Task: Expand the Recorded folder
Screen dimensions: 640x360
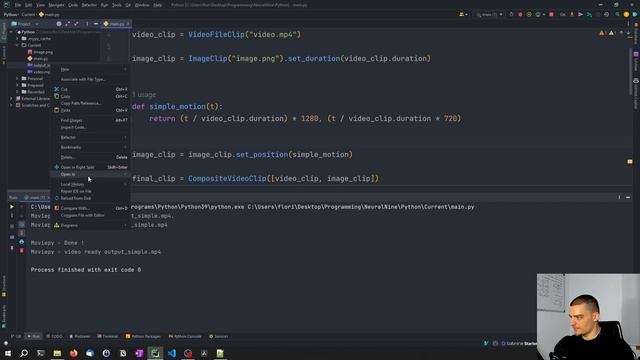Action: point(18,92)
